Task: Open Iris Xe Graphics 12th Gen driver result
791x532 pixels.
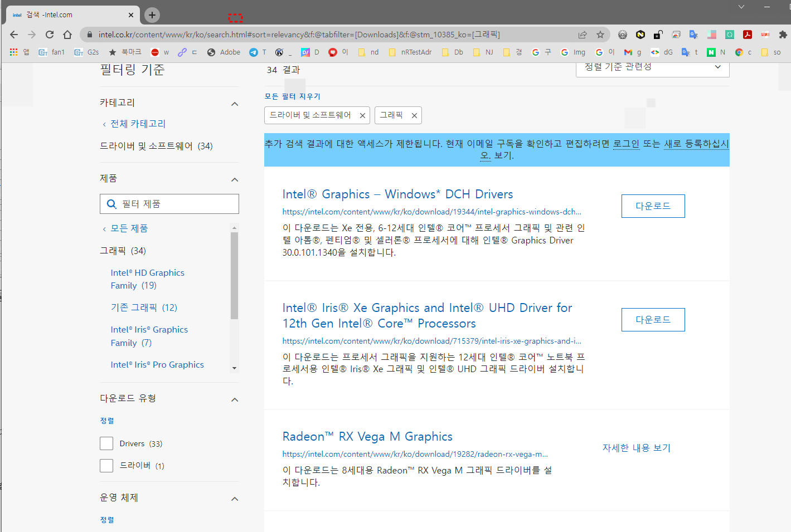Action: pyautogui.click(x=427, y=316)
